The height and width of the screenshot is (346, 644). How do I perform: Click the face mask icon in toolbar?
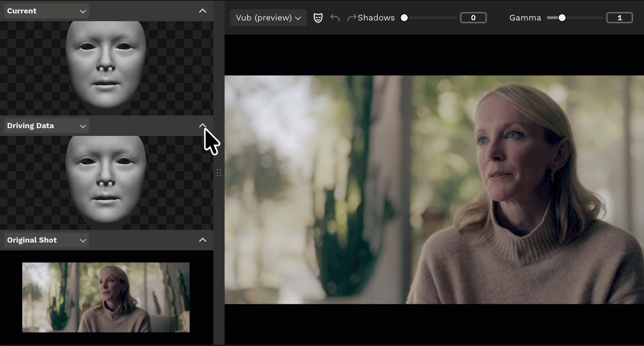tap(318, 18)
